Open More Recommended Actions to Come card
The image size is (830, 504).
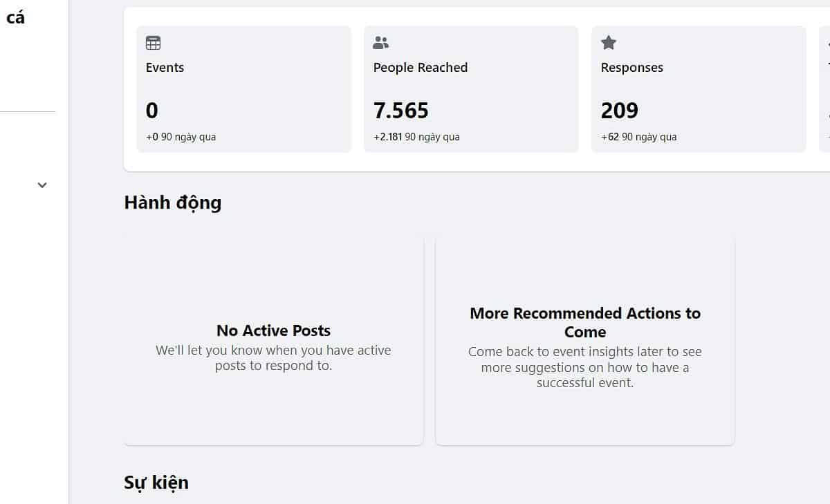pos(585,322)
